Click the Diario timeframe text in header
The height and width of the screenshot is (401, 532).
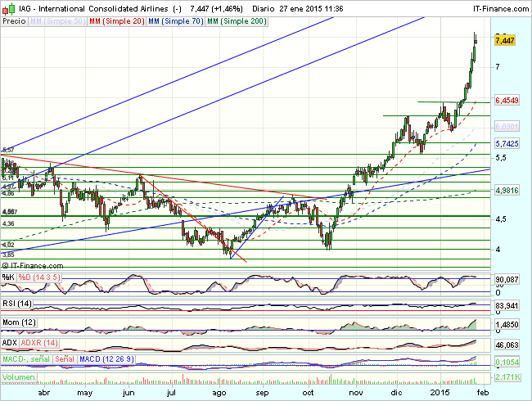[264, 7]
